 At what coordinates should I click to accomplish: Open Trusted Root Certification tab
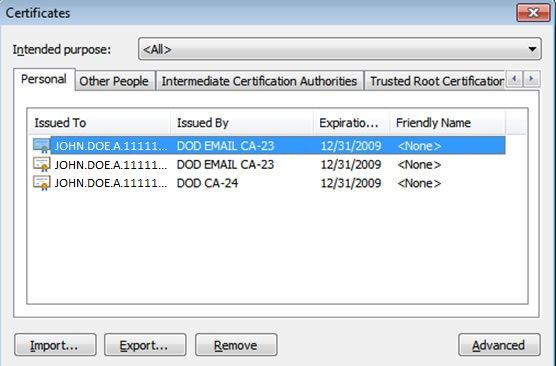coord(436,81)
